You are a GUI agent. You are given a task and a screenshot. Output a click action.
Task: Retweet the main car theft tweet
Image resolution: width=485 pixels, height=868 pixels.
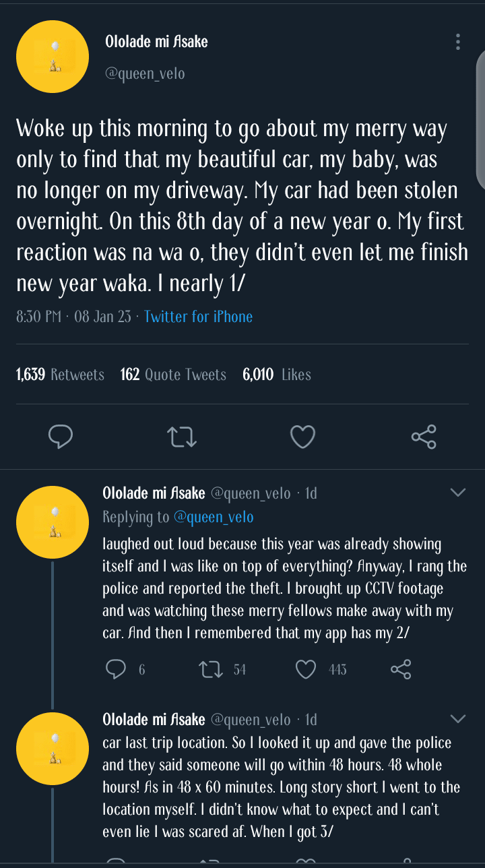[181, 437]
